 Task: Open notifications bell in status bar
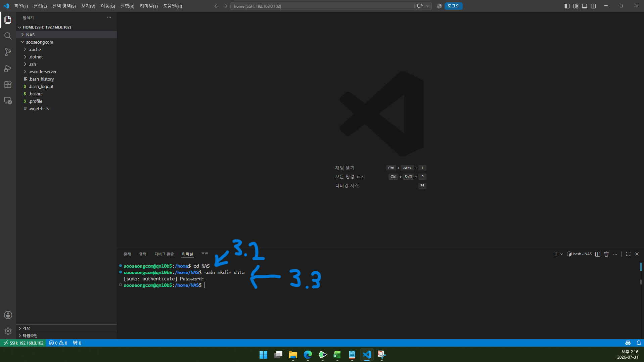[x=639, y=343]
